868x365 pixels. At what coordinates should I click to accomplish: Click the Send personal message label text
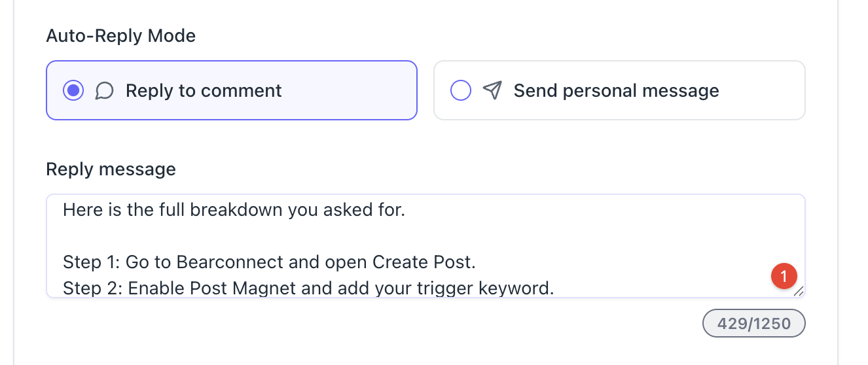[x=616, y=90]
